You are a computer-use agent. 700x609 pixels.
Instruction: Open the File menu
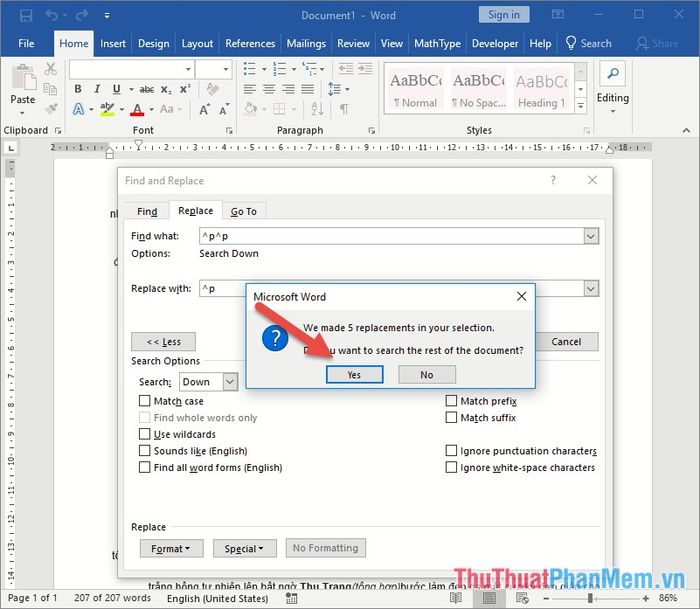[26, 43]
